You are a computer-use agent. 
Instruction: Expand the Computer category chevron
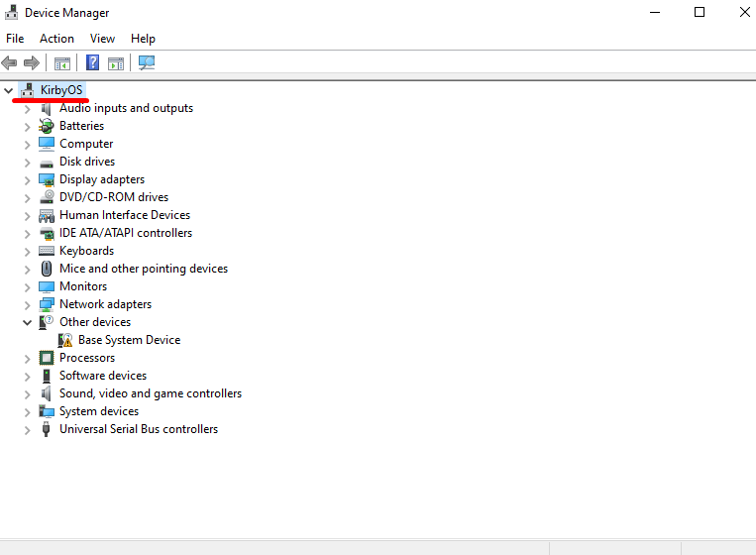pyautogui.click(x=28, y=145)
